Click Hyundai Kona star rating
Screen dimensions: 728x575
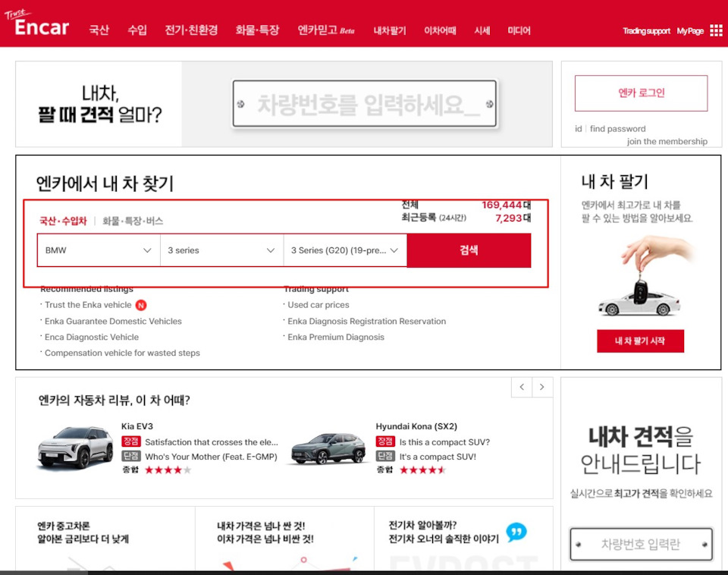point(422,470)
